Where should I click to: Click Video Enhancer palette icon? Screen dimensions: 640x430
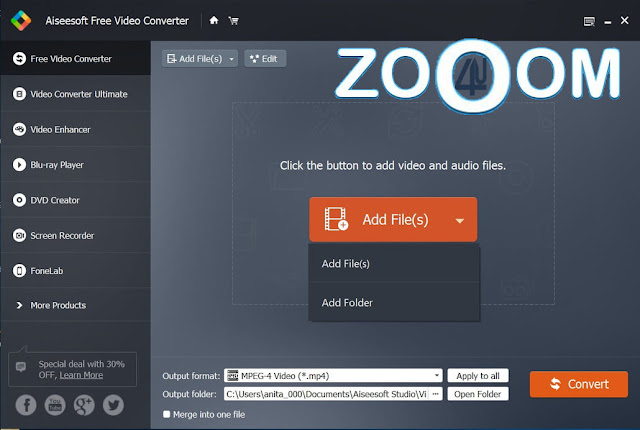tap(19, 129)
